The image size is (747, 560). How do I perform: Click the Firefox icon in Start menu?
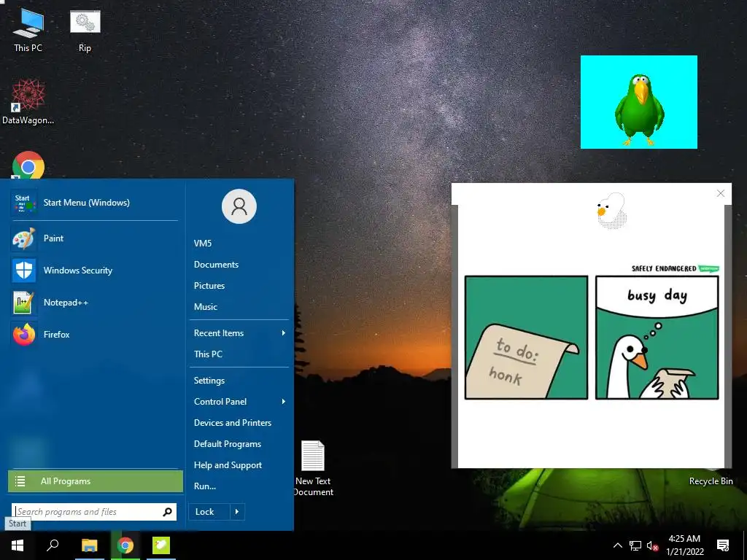(24, 334)
